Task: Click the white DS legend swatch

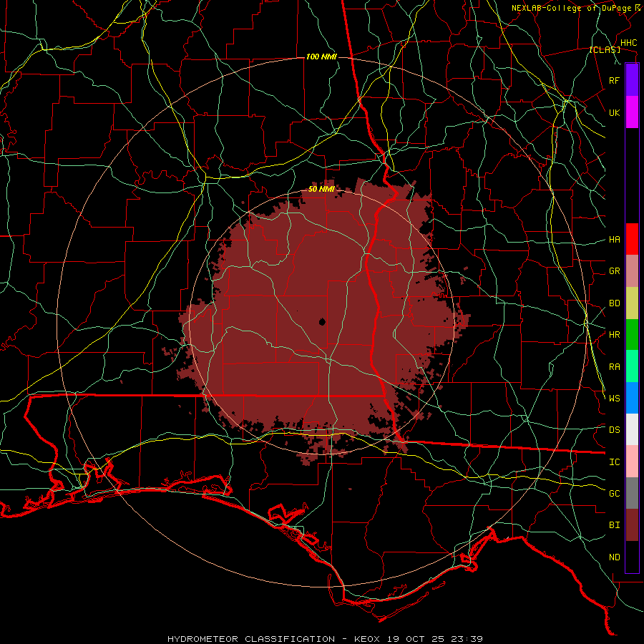Action: point(632,429)
